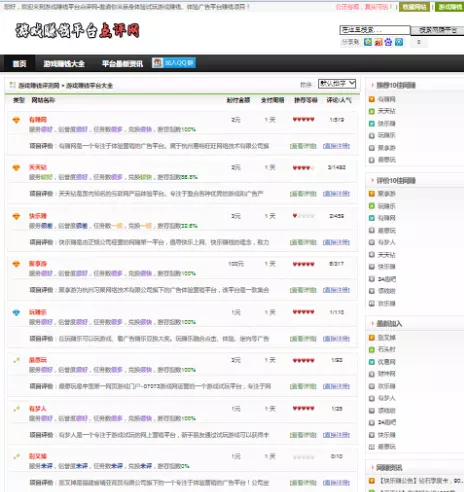
Task: Click the 游戏赚钱 green button at top right
Action: pyautogui.click(x=450, y=7)
